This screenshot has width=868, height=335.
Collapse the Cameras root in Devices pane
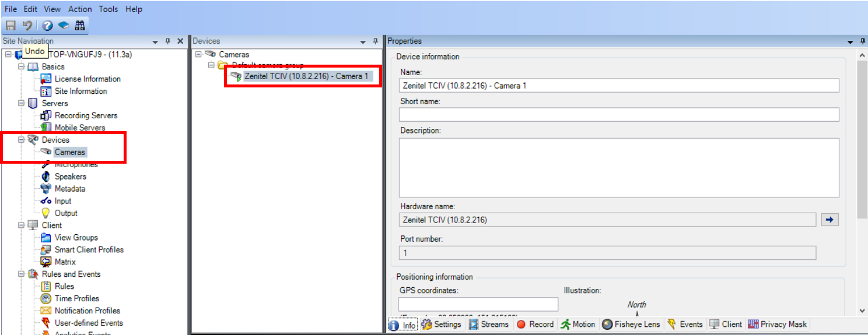(198, 54)
